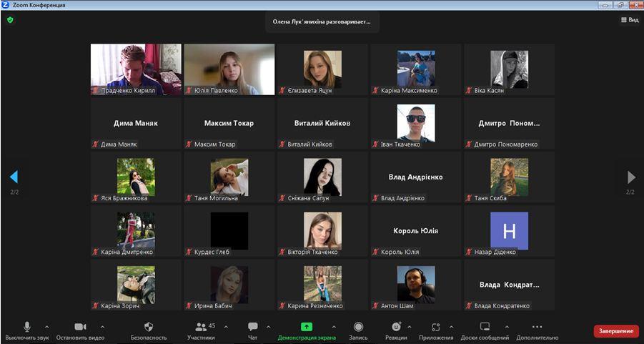Stop video with the camera button
Image resolution: width=644 pixels, height=344 pixels.
point(80,328)
